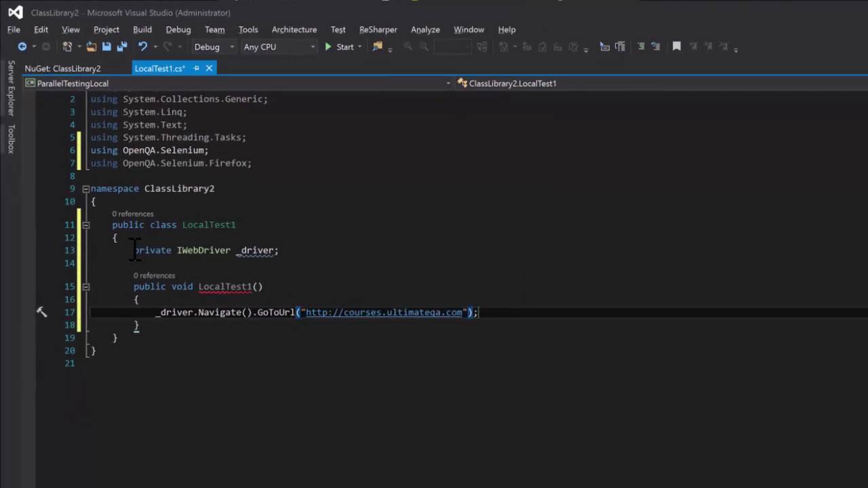Viewport: 868px width, 488px height.
Task: Open the File menu
Action: pos(14,29)
